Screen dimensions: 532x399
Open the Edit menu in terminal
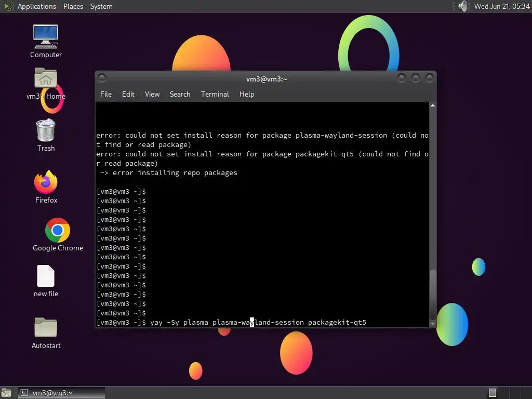coord(128,95)
